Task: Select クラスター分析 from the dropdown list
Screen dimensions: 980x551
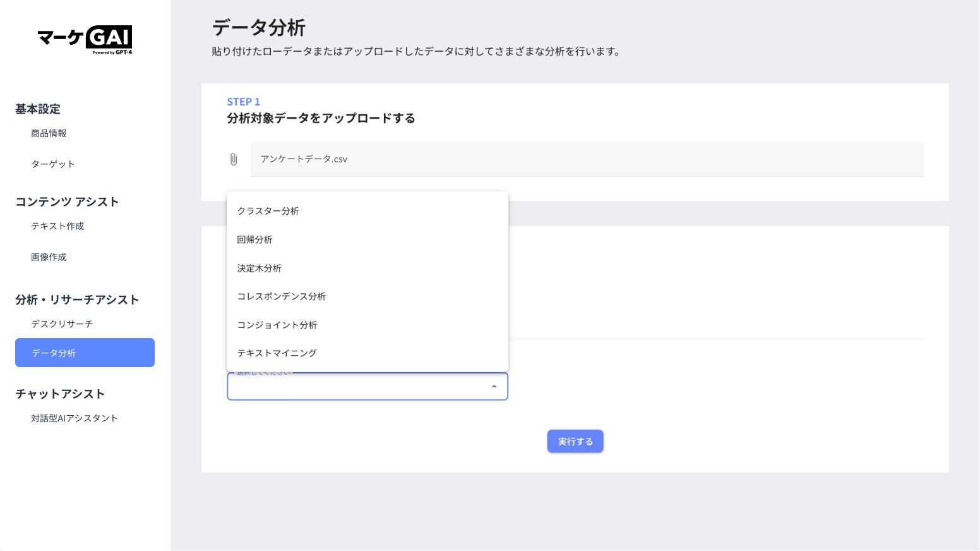Action: 268,211
